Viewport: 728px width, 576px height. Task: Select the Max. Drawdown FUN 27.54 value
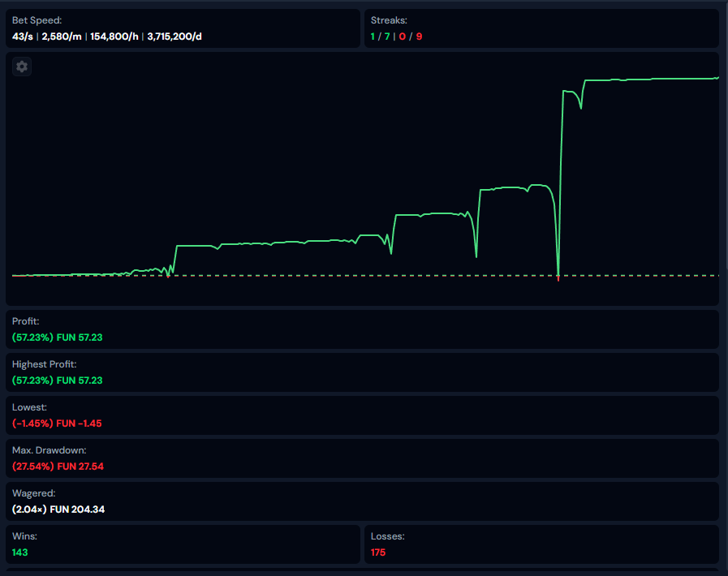[80, 466]
